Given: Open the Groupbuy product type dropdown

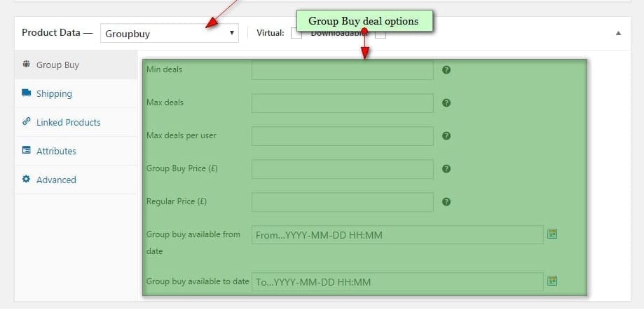Looking at the screenshot, I should 169,33.
